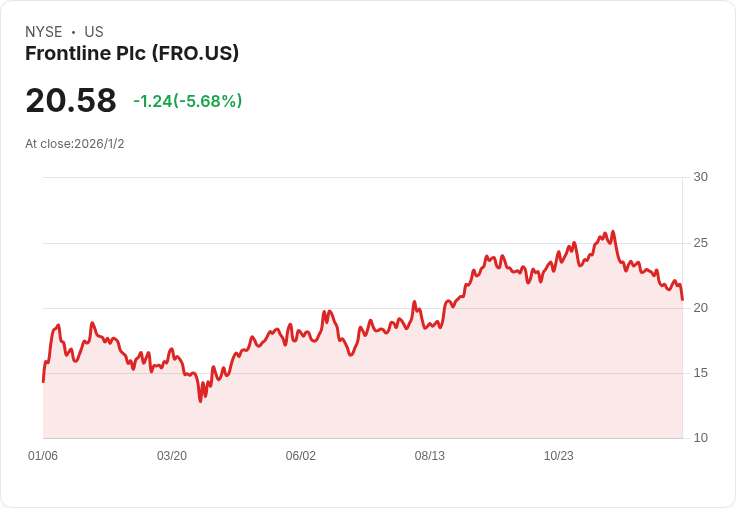Select the 10/23 date on the time axis
The height and width of the screenshot is (508, 736).
coord(559,456)
